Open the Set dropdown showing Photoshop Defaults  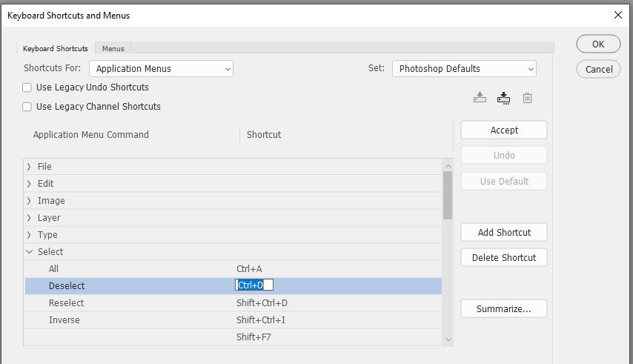[464, 69]
